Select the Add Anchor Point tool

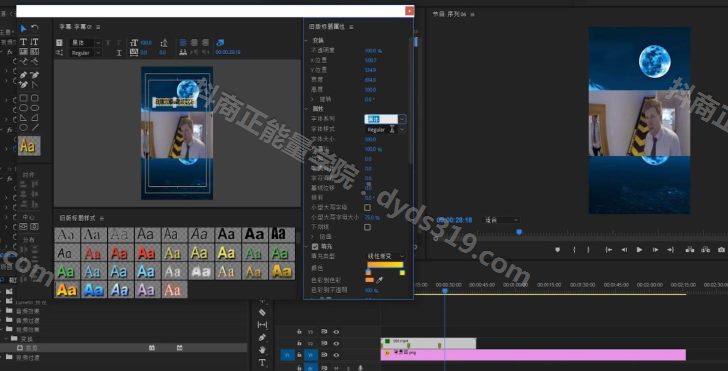[23, 85]
